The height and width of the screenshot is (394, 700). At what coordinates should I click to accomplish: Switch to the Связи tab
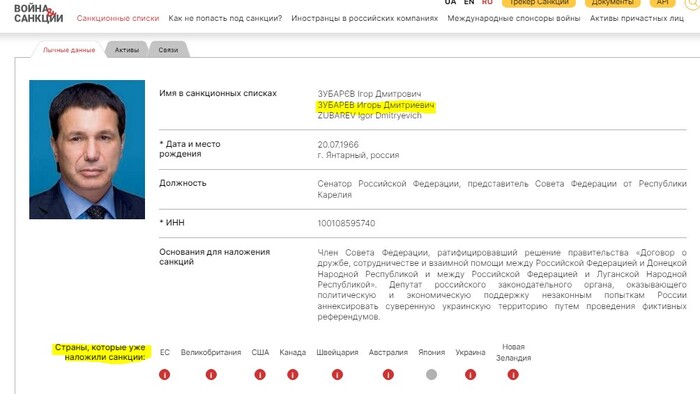tap(168, 50)
